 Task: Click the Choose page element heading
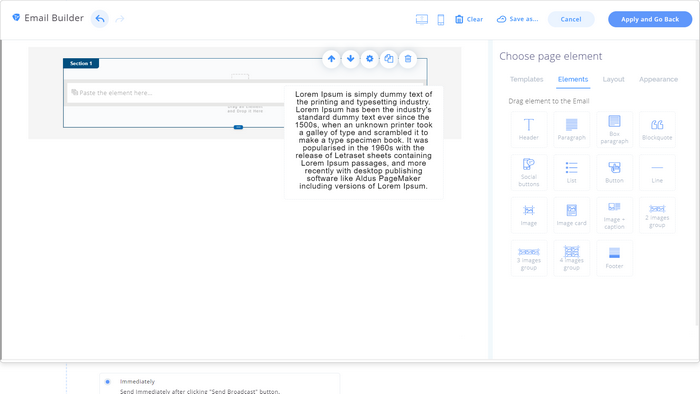[550, 56]
